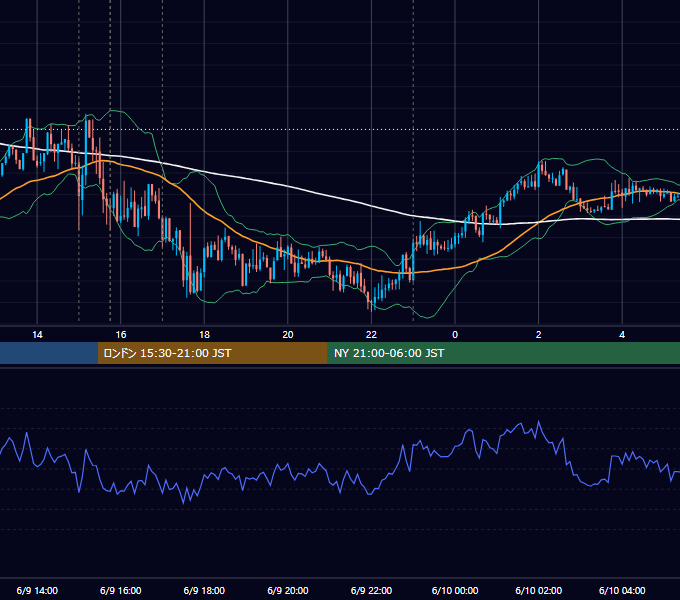Image resolution: width=680 pixels, height=600 pixels.
Task: Click the hour label 22 on price chart axis
Action: point(371,335)
